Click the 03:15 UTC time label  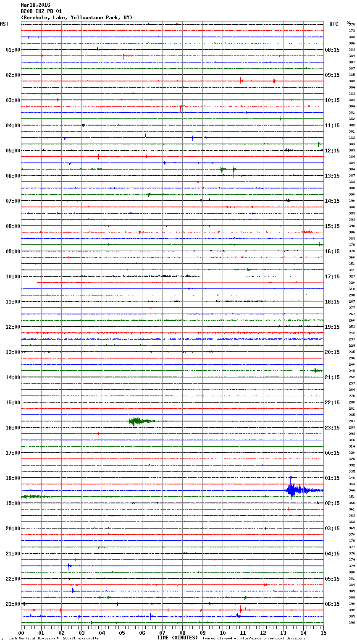pos(332,529)
